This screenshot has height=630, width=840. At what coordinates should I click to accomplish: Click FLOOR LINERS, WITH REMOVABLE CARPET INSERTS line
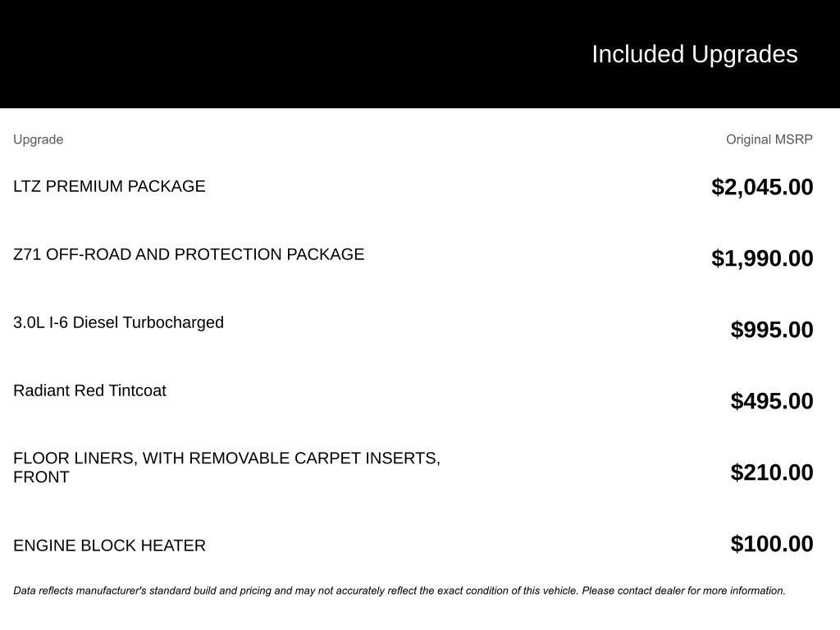click(226, 459)
